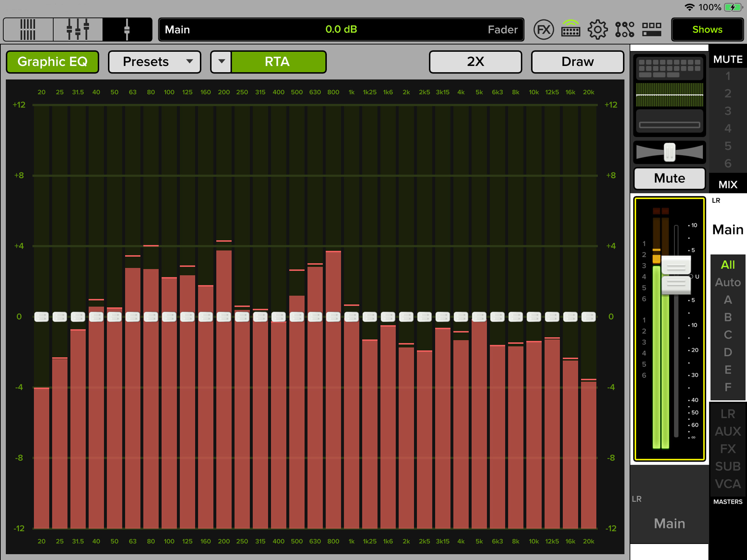This screenshot has height=560, width=747.
Task: Select the Auto view group
Action: tap(728, 282)
